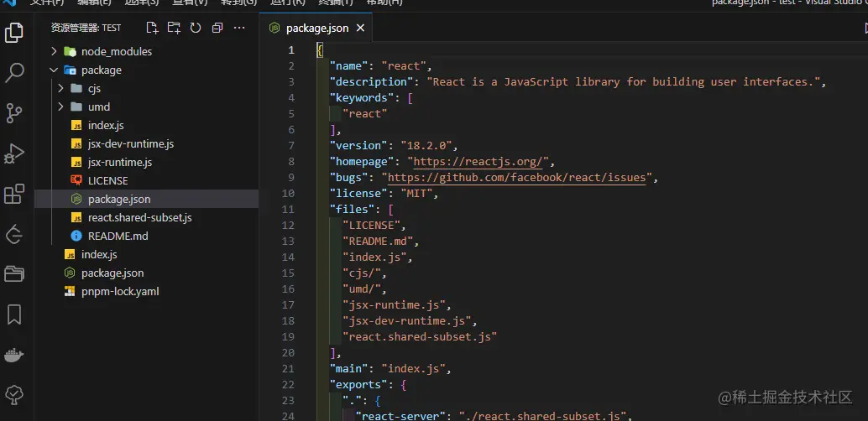This screenshot has width=868, height=421.
Task: Open root-level package.json above pnpm-lock.yaml
Action: coord(112,273)
